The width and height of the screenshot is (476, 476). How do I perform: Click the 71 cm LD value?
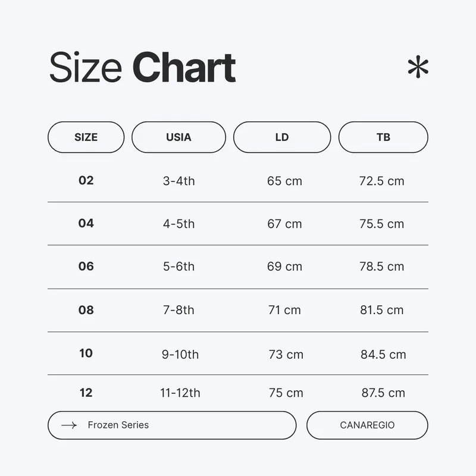click(284, 310)
